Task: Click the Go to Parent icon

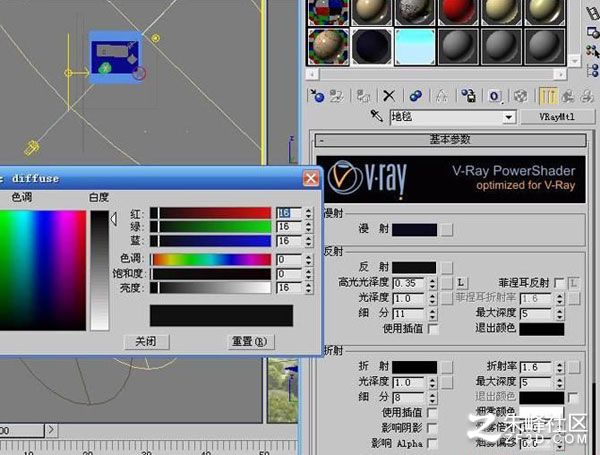Action: click(x=568, y=96)
